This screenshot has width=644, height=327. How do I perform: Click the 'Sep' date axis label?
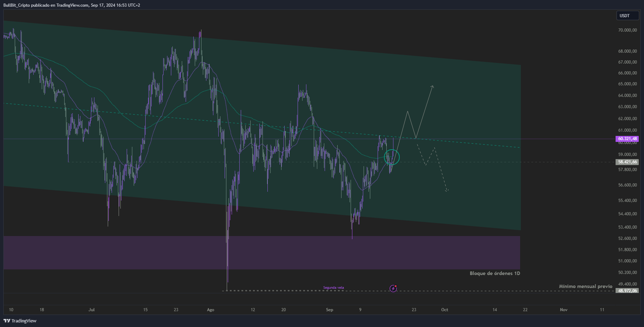click(329, 310)
